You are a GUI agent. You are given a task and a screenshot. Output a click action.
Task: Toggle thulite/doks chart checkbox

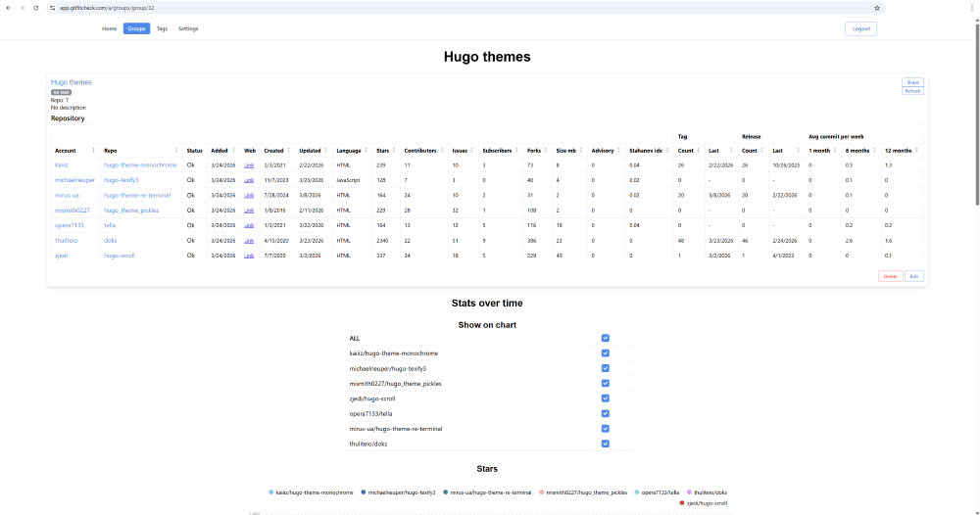(605, 444)
